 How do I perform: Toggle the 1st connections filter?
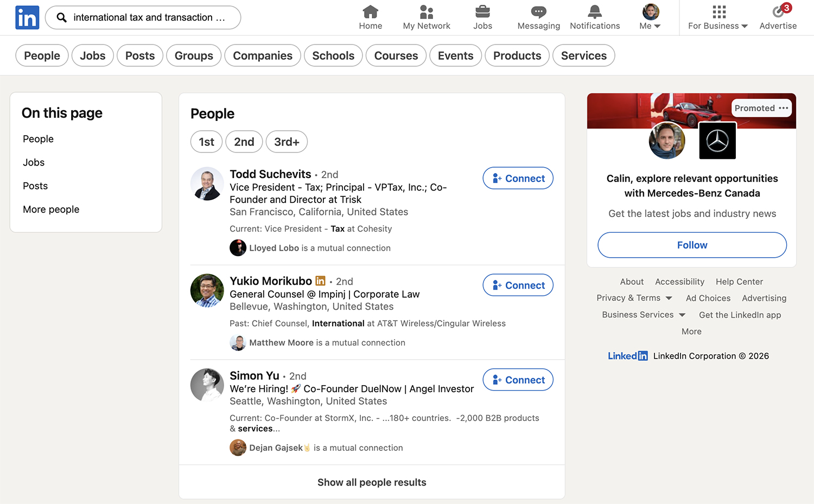coord(206,142)
